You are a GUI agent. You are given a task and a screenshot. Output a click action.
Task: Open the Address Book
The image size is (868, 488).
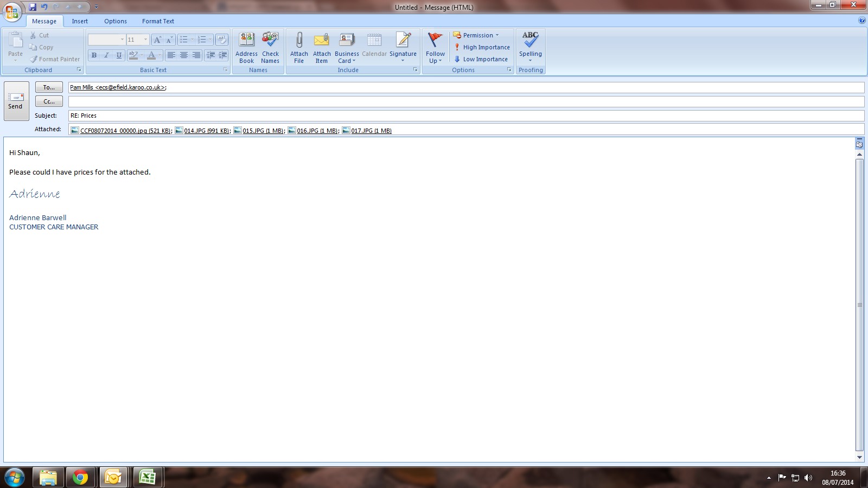[246, 41]
